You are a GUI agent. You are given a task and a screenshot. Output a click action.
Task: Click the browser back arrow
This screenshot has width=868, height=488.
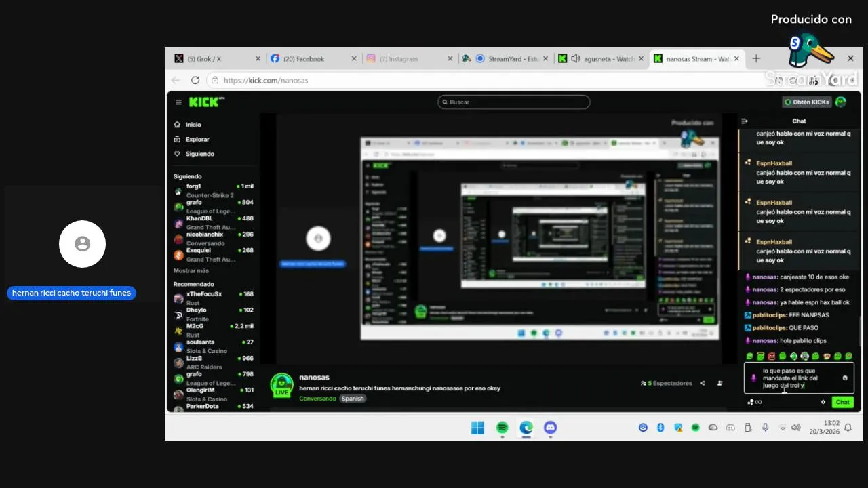pos(176,80)
